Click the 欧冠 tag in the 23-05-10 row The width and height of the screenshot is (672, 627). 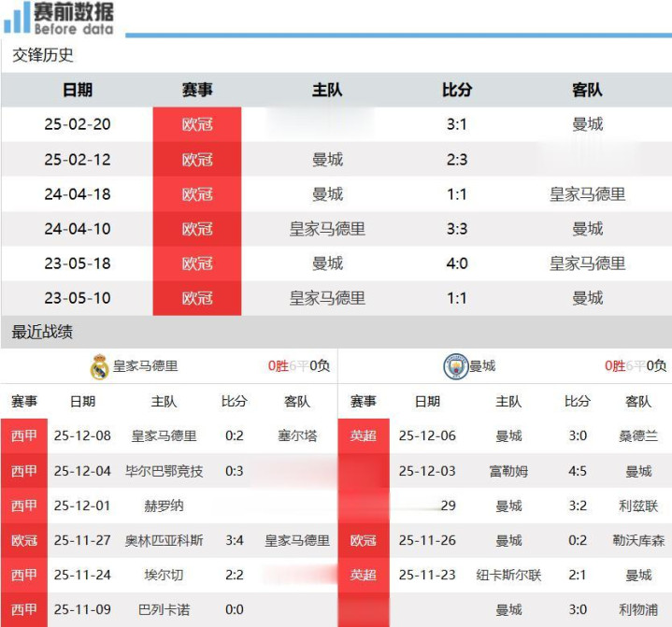point(197,298)
